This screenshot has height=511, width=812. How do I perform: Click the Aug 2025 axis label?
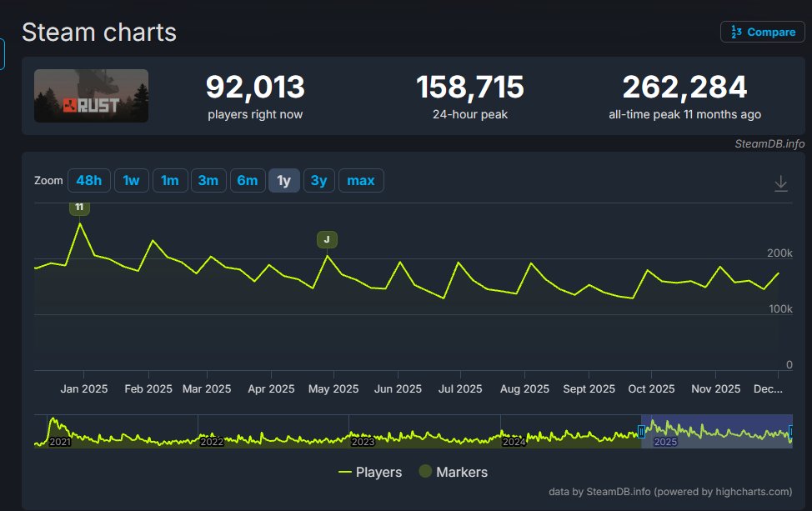point(524,388)
